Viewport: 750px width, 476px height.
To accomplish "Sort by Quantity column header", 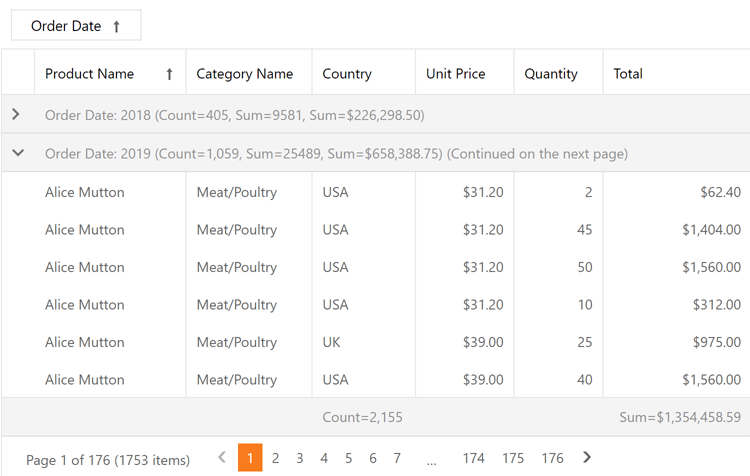I will [551, 74].
